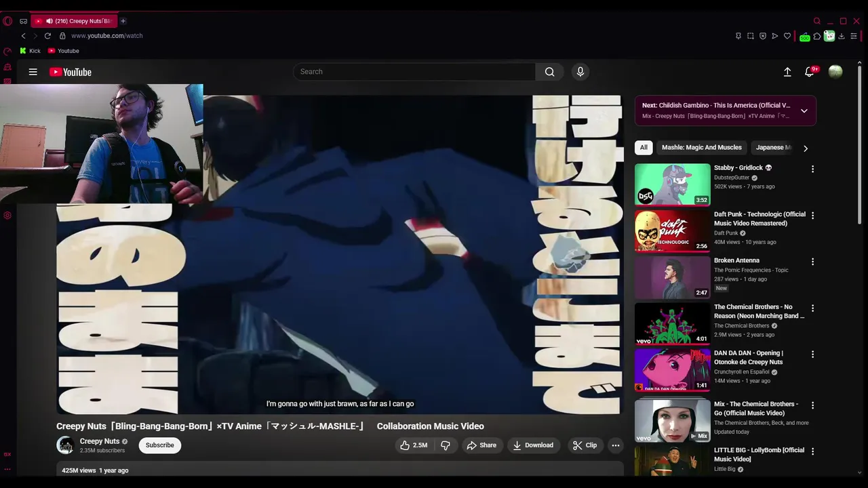Go back to previous page
Image resolution: width=868 pixels, height=488 pixels.
click(x=23, y=36)
